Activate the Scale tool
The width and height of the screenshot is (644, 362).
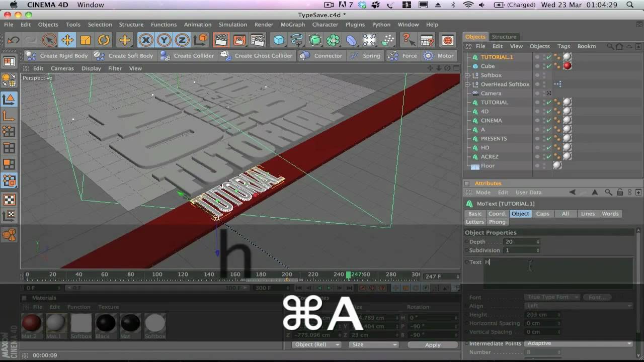pyautogui.click(x=86, y=40)
